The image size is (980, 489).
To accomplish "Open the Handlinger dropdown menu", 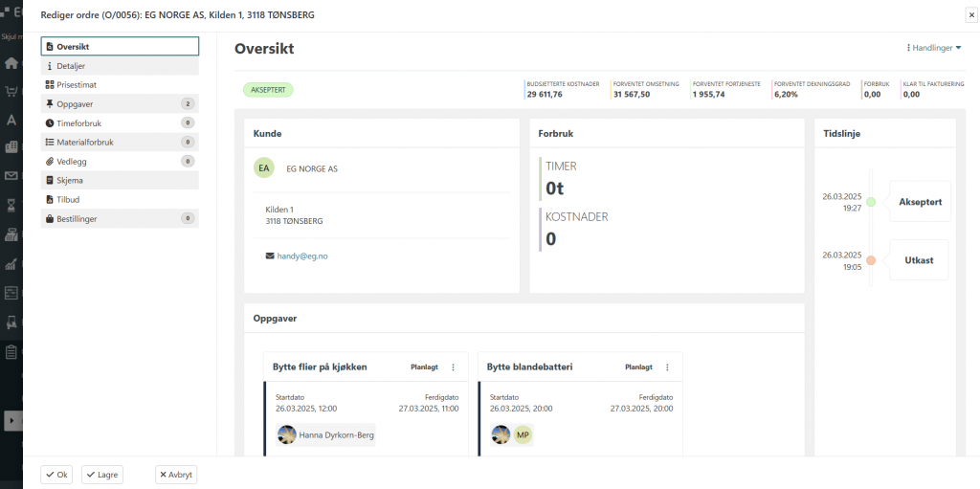I will pyautogui.click(x=933, y=48).
